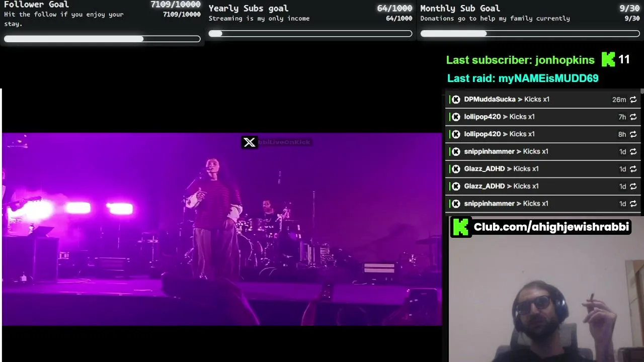Click the X logo above the concert video
644x362 pixels.
tap(249, 143)
